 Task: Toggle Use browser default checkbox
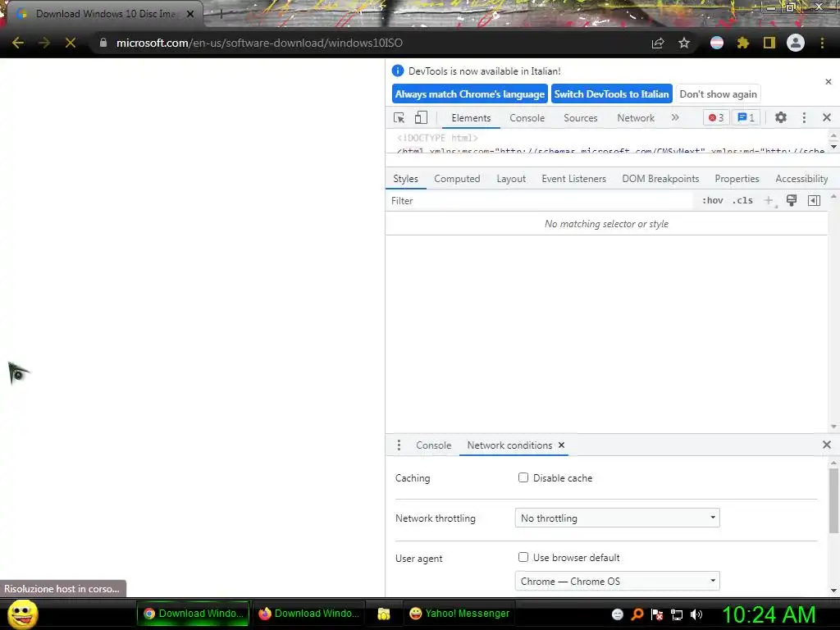click(x=523, y=557)
